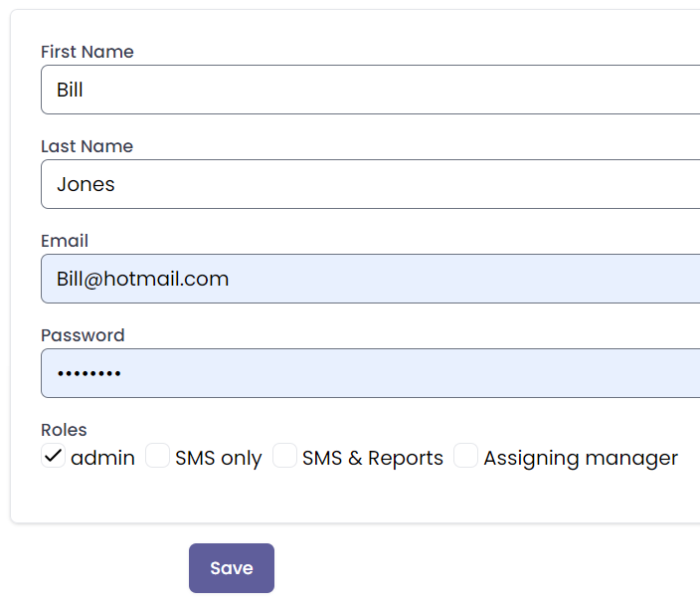Click the First Name label text
This screenshot has height=608, width=700.
pyautogui.click(x=87, y=52)
